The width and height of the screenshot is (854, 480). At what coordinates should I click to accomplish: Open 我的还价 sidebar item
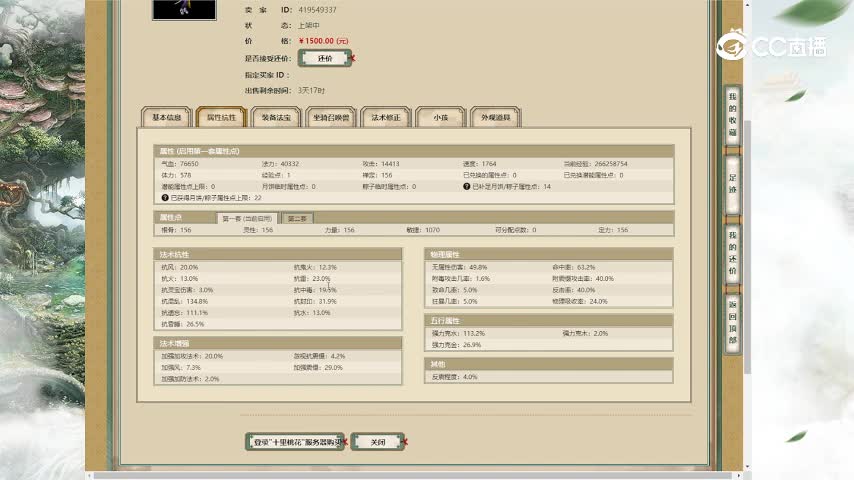tap(732, 251)
